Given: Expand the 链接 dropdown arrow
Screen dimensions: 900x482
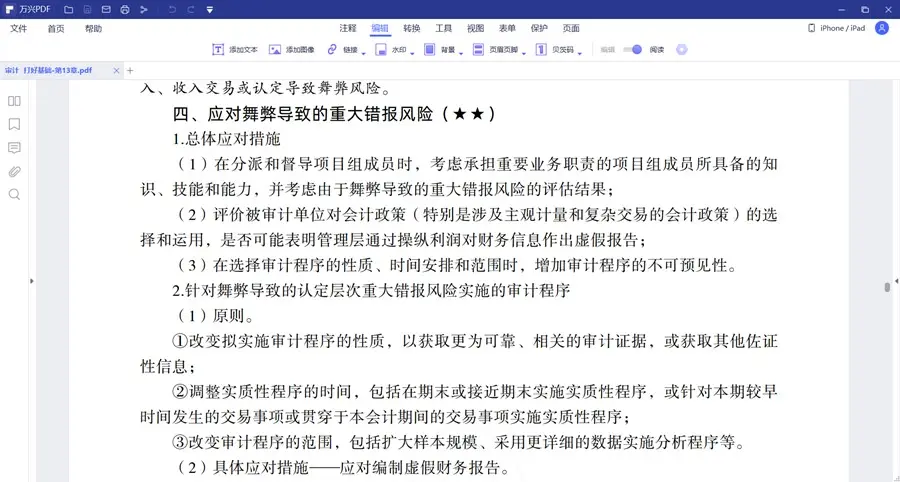Looking at the screenshot, I should (363, 53).
